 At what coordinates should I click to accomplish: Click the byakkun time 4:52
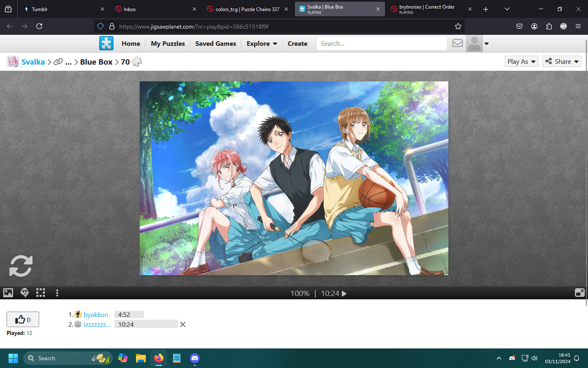point(124,314)
